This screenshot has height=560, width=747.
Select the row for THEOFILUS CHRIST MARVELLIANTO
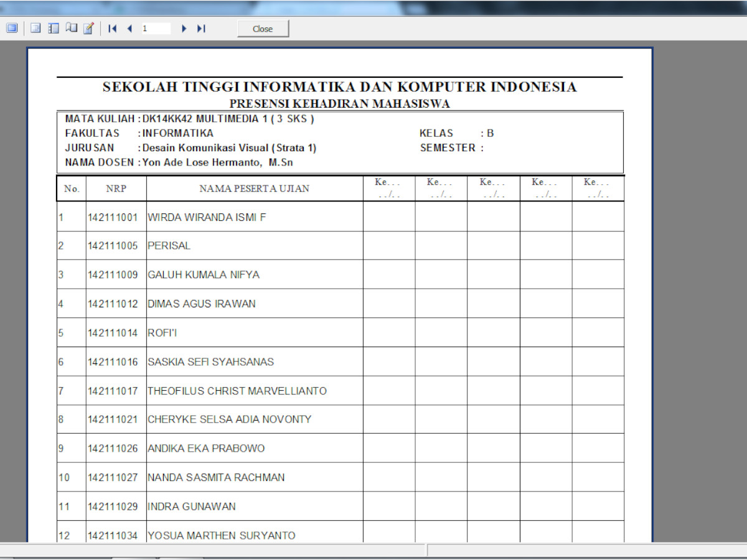pos(237,391)
